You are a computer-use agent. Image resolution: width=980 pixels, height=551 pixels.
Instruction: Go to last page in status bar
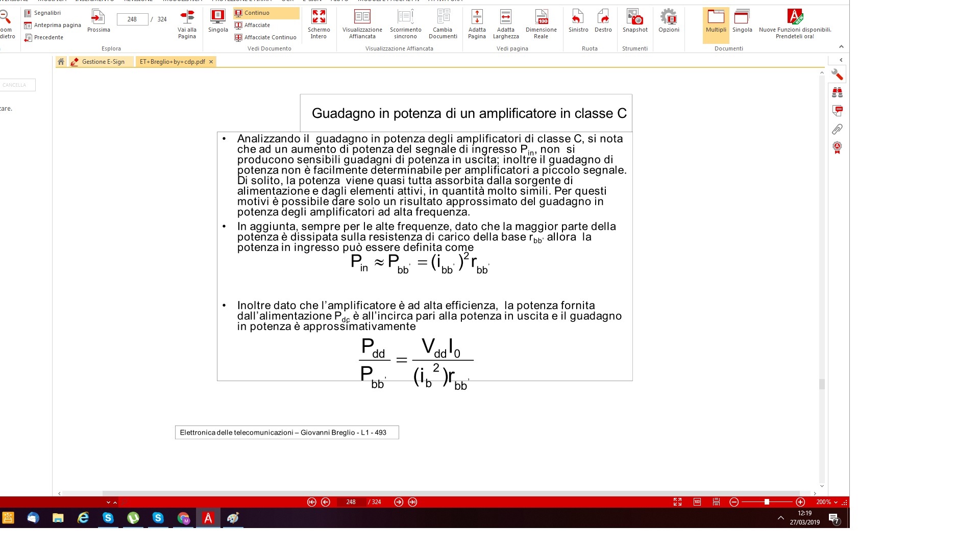click(412, 502)
